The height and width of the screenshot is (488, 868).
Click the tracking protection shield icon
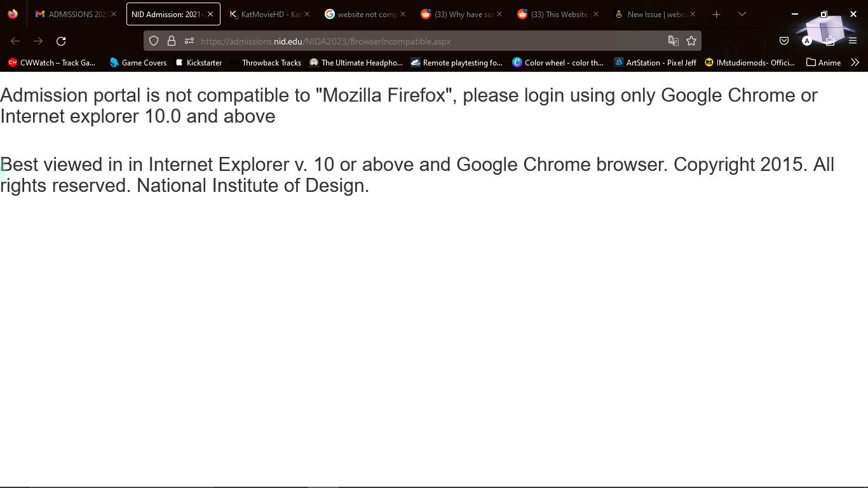coord(154,41)
